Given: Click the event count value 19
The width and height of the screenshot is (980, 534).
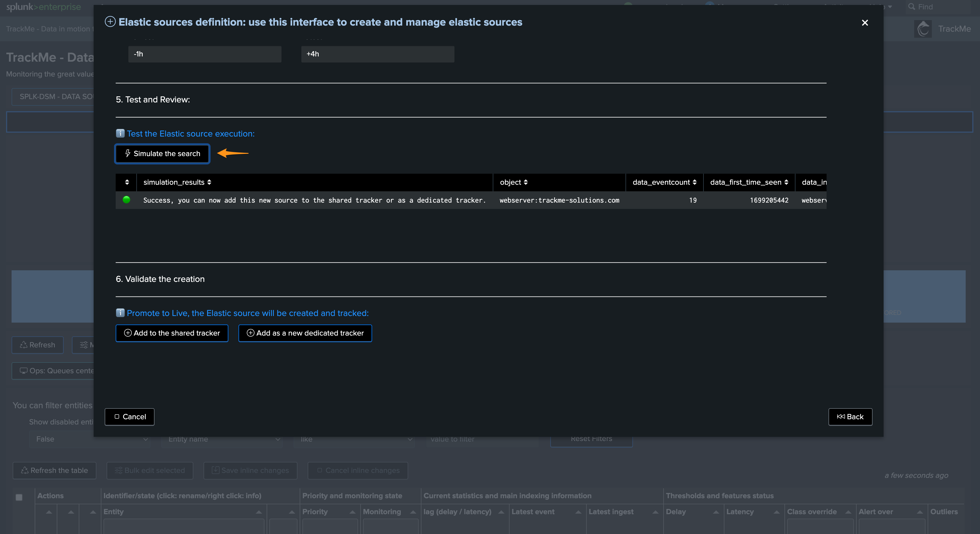Looking at the screenshot, I should click(x=693, y=200).
